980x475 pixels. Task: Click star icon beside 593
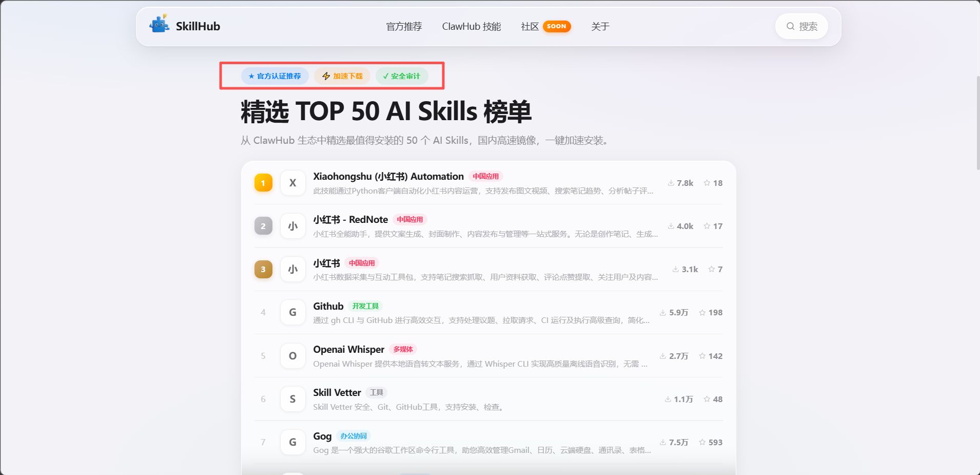point(702,442)
